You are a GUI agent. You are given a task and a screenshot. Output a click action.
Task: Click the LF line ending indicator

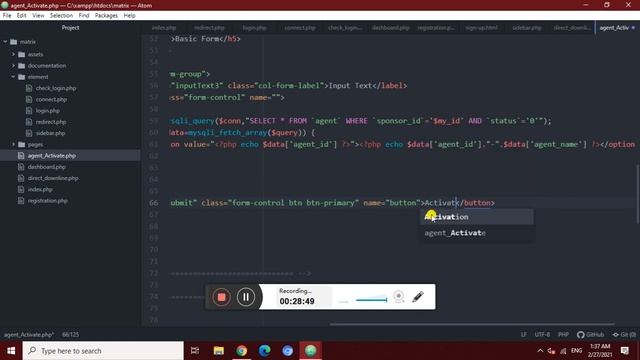(523, 334)
